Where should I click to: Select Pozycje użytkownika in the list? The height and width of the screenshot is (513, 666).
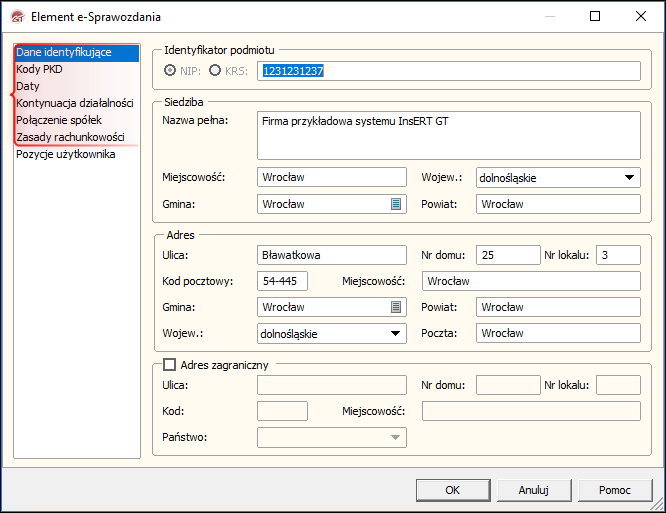coord(77,154)
